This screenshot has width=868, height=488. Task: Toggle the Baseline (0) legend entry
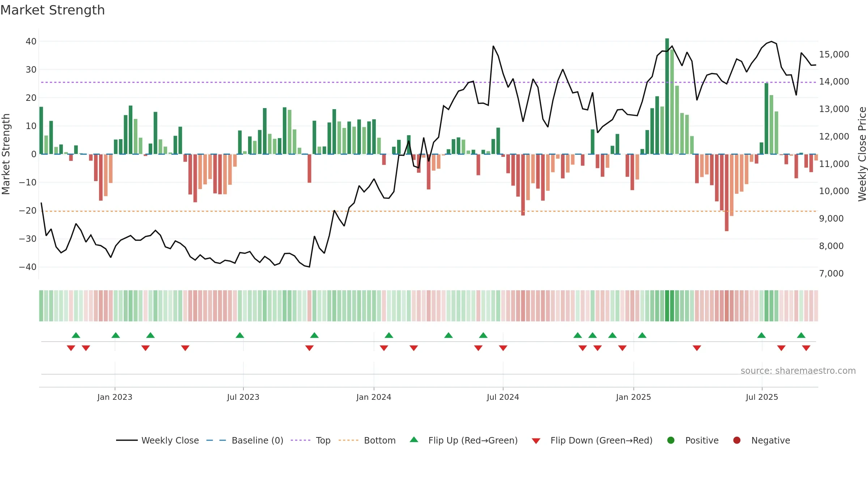[245, 440]
